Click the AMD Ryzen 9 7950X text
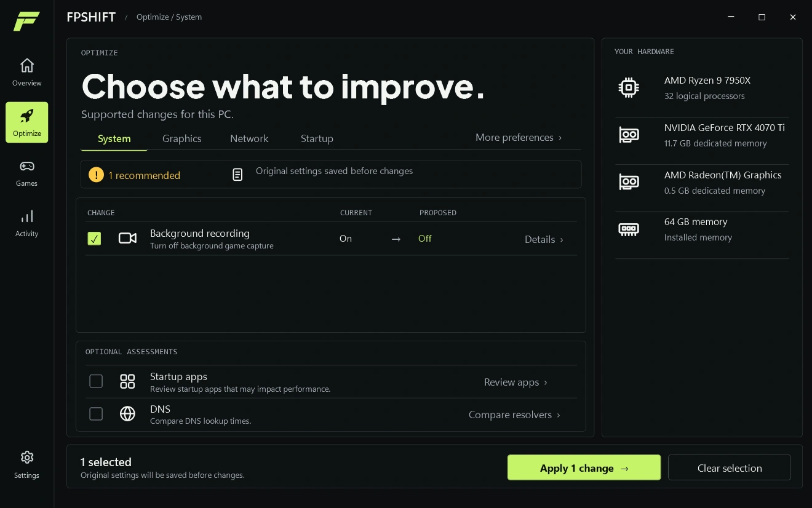This screenshot has height=508, width=812. pos(707,81)
